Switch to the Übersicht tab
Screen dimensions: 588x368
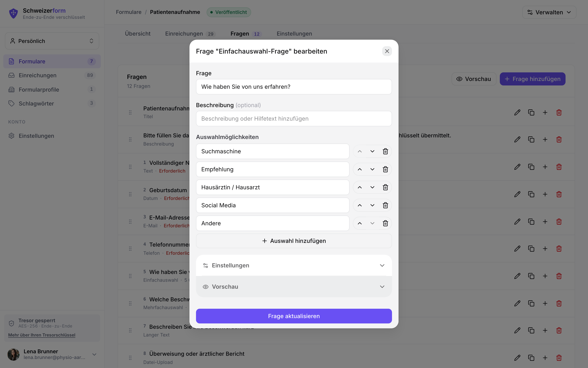(138, 34)
